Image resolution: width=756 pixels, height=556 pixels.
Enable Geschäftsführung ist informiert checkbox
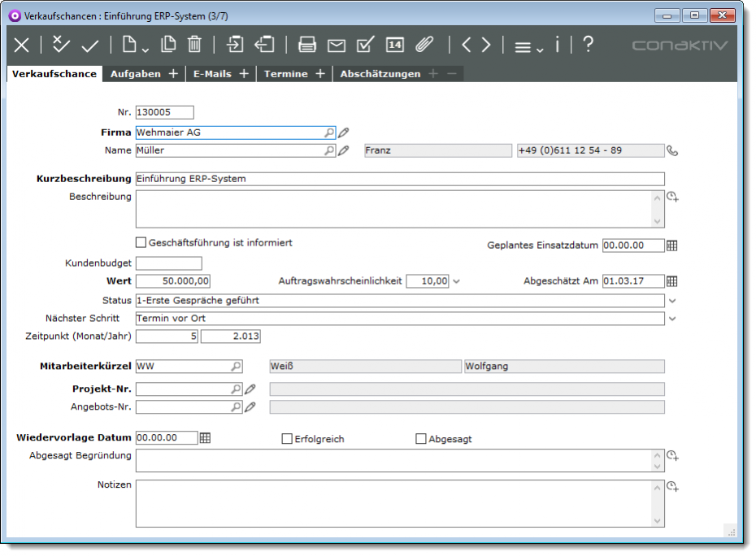coord(141,242)
